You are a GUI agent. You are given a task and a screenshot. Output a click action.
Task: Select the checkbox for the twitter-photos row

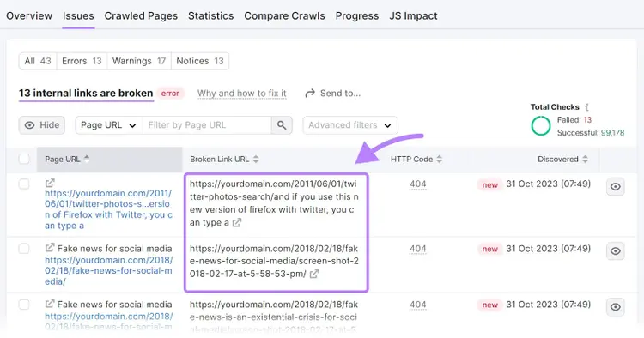point(24,184)
